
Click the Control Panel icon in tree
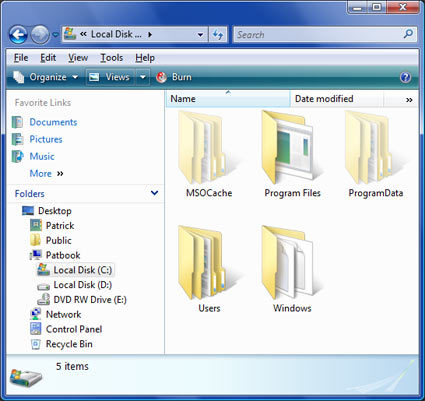point(36,329)
